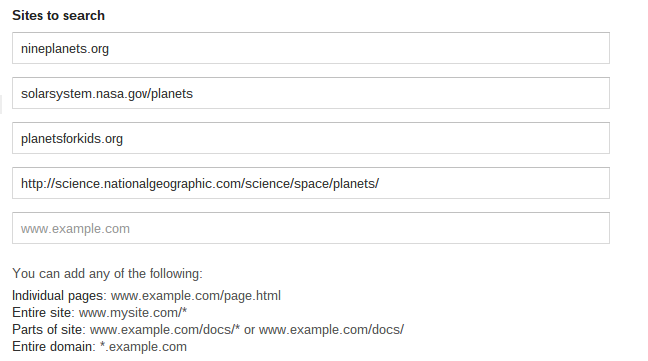Select the solarsystem.nasa.gov/planets field
648x361 pixels.
[x=311, y=93]
